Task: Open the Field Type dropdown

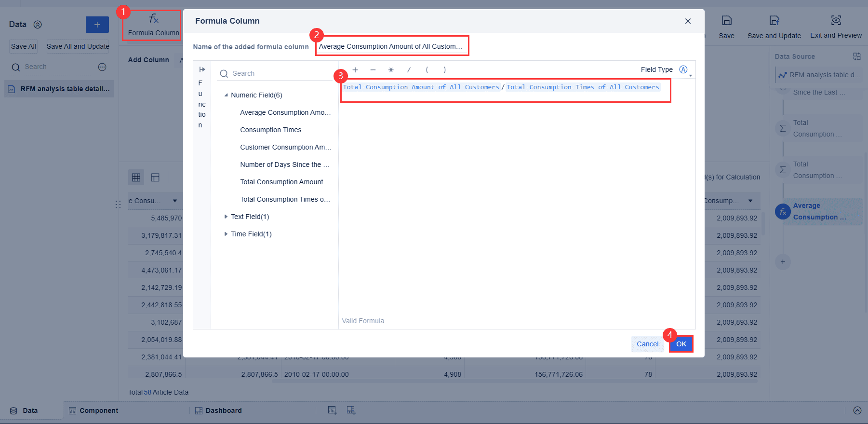Action: [685, 70]
